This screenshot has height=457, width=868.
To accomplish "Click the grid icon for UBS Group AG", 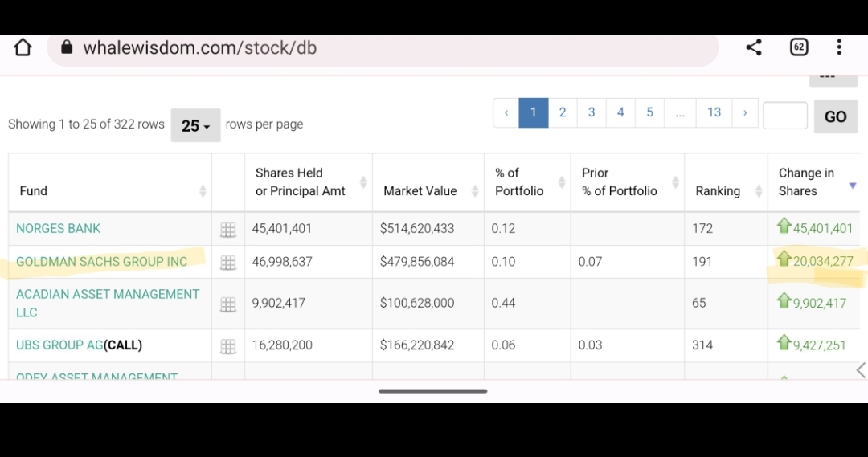I will [228, 346].
